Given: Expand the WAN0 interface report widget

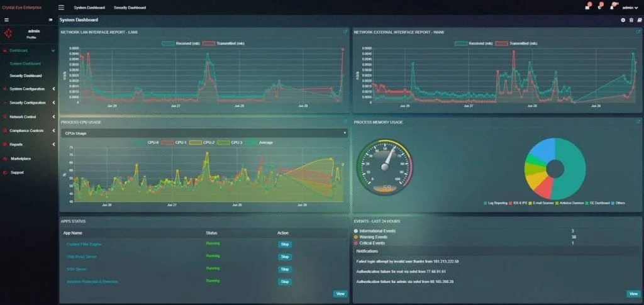Looking at the screenshot, I should 638,31.
